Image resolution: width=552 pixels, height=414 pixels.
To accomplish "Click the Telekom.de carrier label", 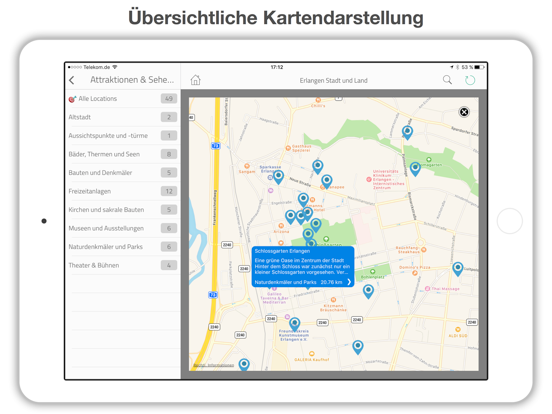I will click(x=96, y=67).
